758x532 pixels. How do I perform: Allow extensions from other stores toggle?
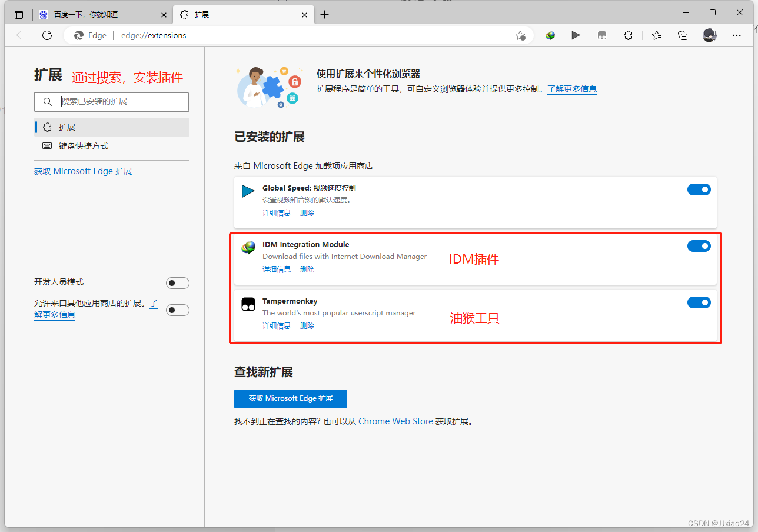(178, 310)
